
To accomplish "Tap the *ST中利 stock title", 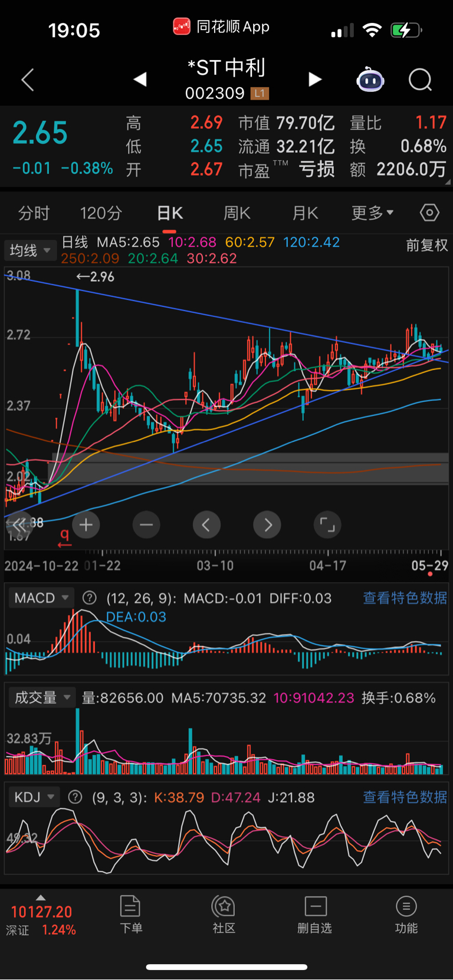I will (x=226, y=68).
